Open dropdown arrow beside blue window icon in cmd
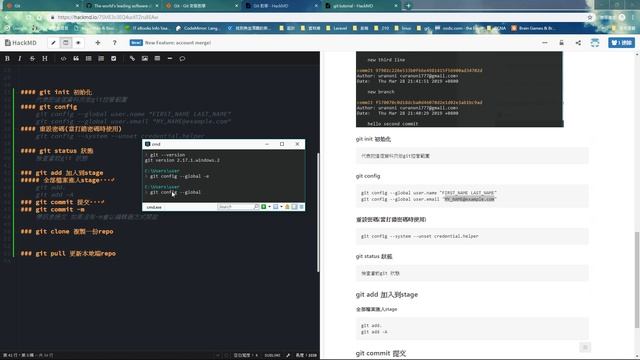 pos(281,207)
